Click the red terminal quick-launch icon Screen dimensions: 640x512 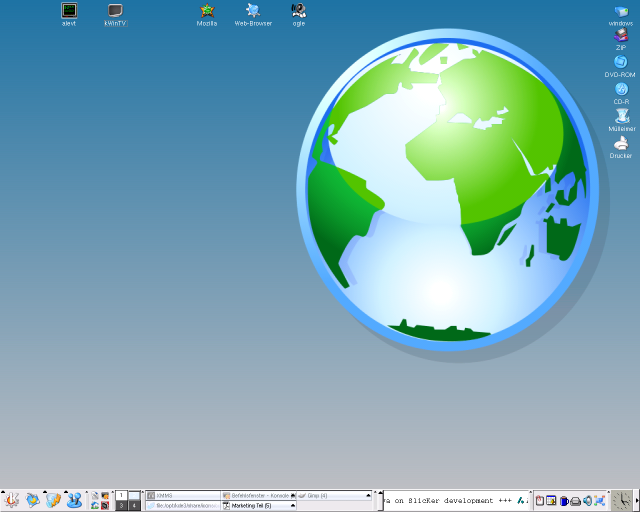(105, 505)
